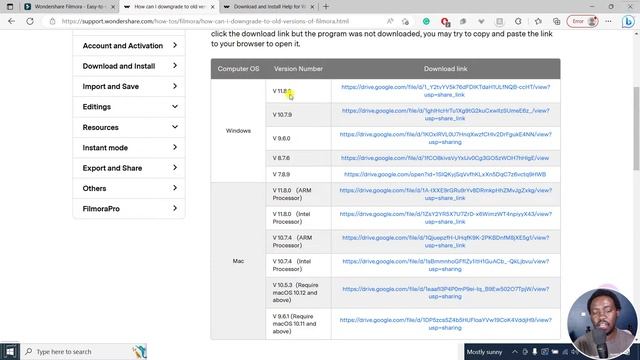
Task: Open the tab actions menu icon
Action: [10, 7]
